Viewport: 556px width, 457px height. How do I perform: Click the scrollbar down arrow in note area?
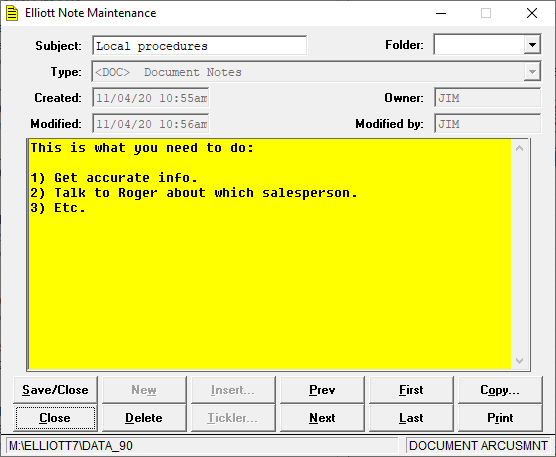[x=519, y=361]
